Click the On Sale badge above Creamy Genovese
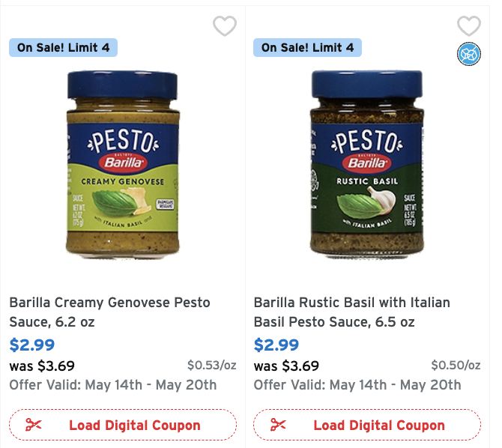 tap(63, 48)
